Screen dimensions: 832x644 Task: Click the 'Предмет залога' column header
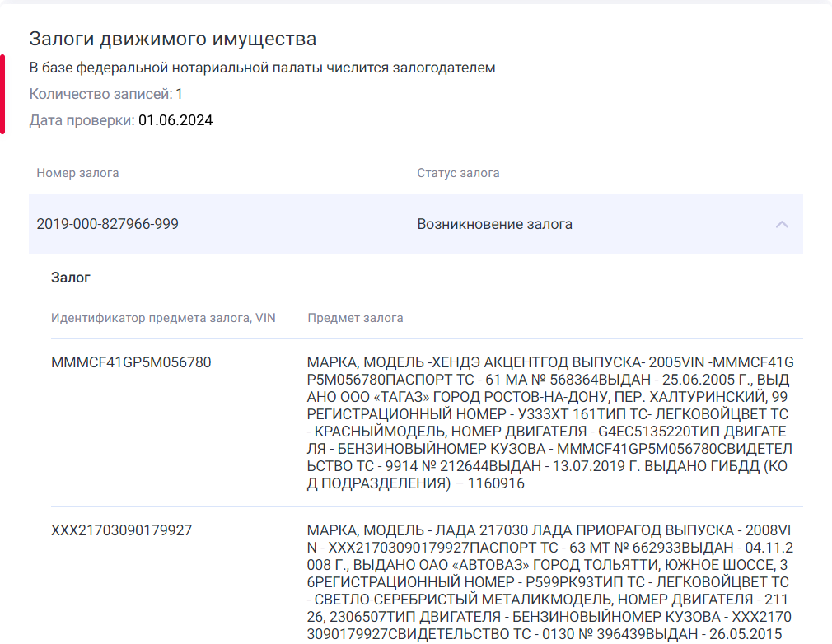click(x=355, y=318)
